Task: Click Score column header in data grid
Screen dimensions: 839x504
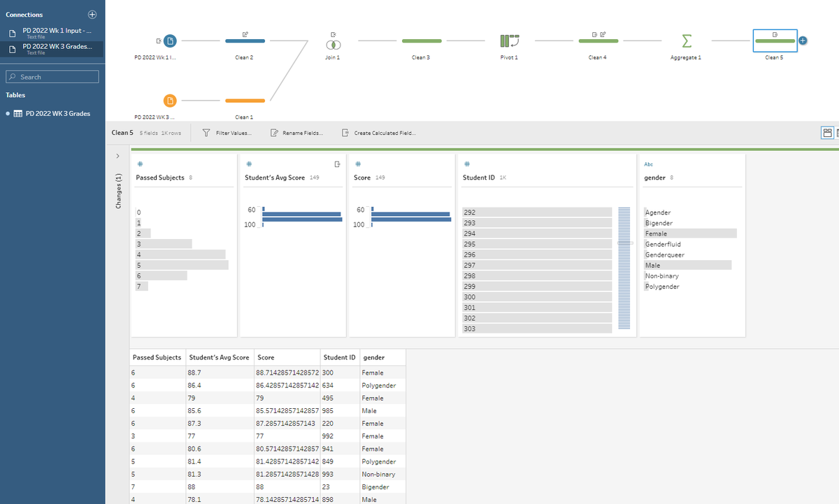Action: pyautogui.click(x=287, y=357)
